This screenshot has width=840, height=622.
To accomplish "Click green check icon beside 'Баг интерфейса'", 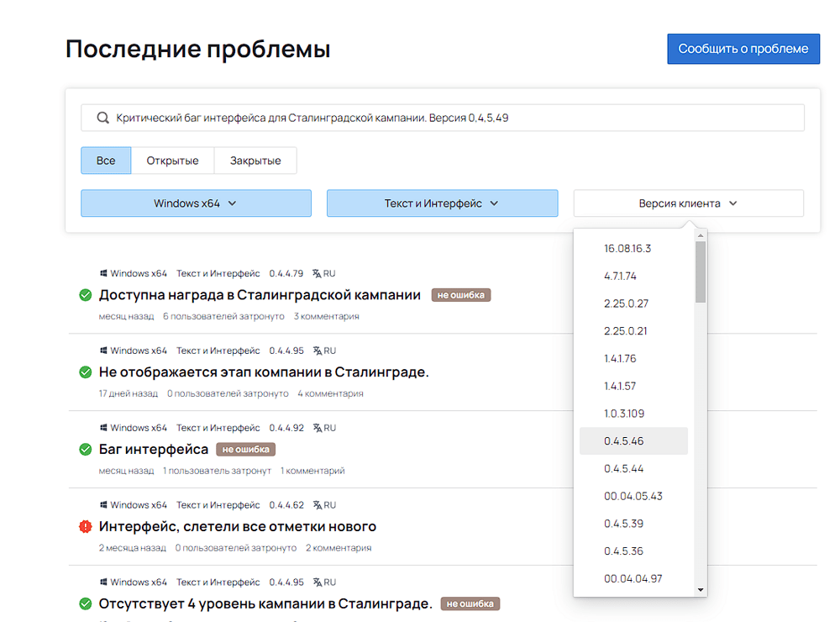I will coord(85,450).
